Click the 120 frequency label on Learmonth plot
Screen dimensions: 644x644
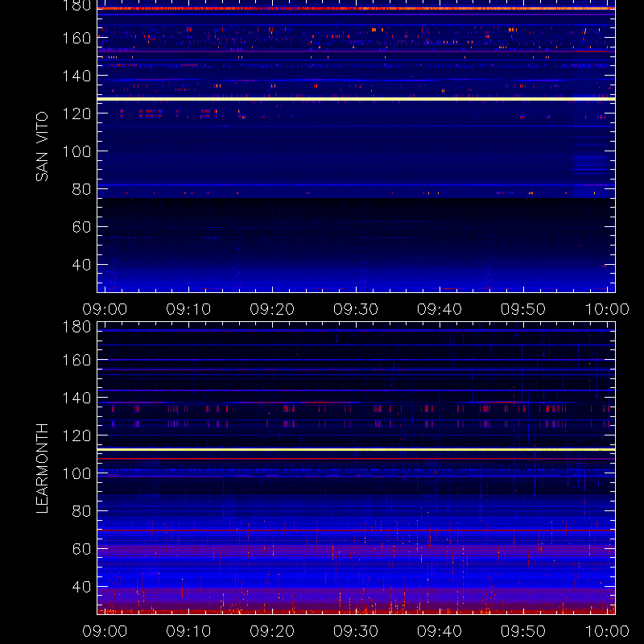coord(76,436)
